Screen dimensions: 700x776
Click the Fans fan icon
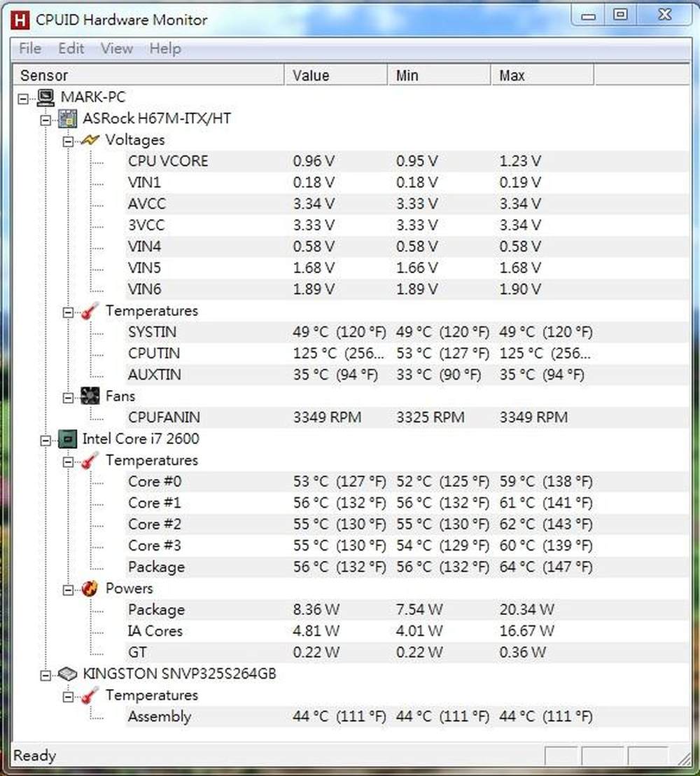[x=90, y=396]
